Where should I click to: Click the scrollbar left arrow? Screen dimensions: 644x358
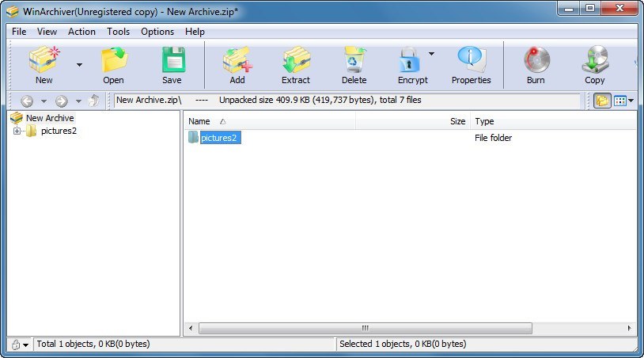point(190,328)
